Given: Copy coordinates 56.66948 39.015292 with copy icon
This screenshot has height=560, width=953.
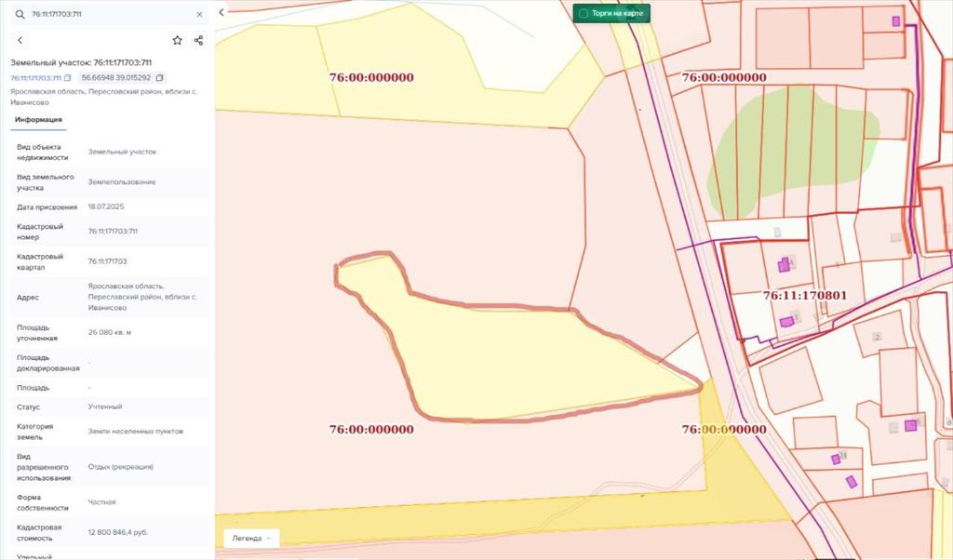Looking at the screenshot, I should (159, 78).
